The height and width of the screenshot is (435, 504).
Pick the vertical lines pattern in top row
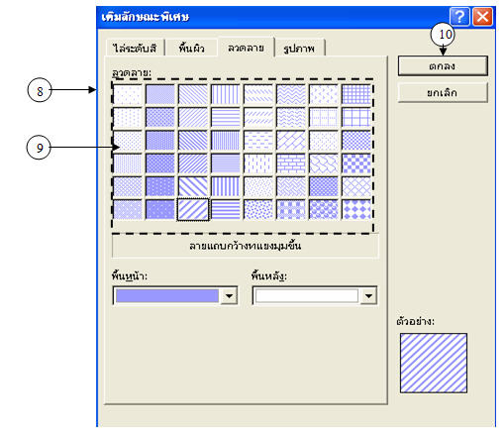pyautogui.click(x=226, y=94)
